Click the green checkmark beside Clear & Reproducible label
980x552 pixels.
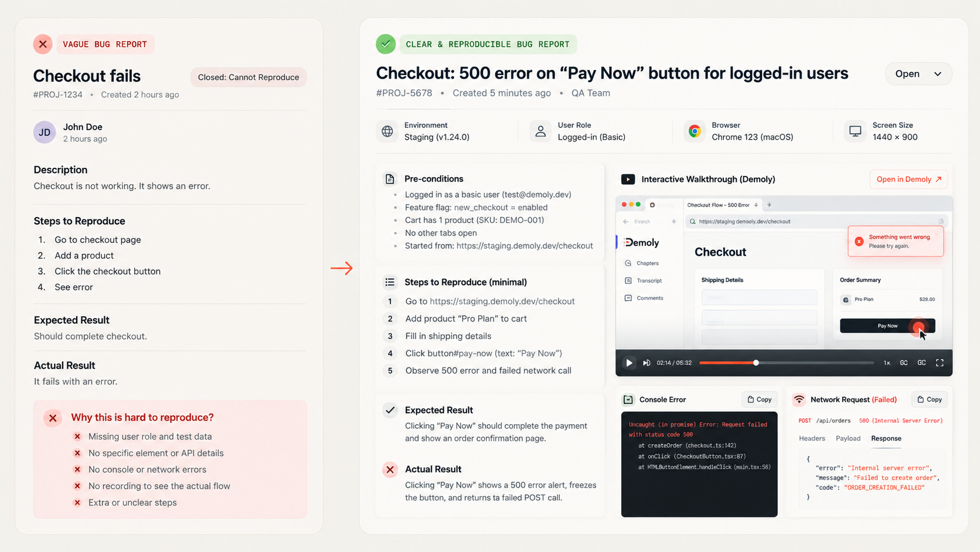tap(386, 44)
